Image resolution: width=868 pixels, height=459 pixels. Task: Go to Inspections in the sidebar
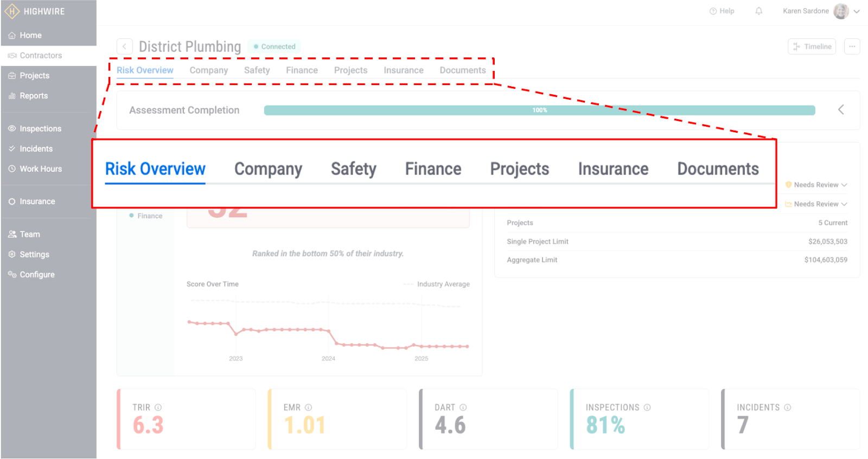click(x=40, y=129)
